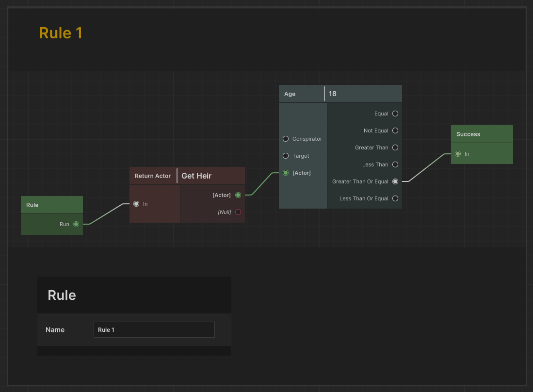Select the Greater Than output port
The width and height of the screenshot is (533, 392).
395,147
